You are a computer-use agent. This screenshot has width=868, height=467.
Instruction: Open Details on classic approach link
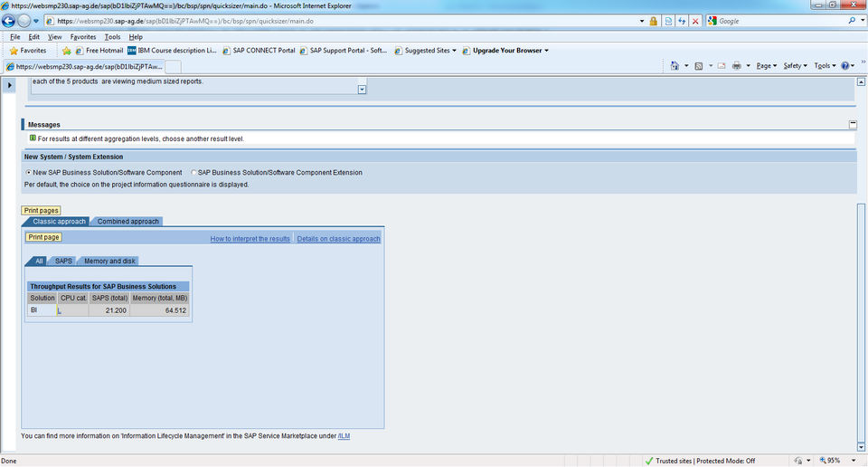339,239
